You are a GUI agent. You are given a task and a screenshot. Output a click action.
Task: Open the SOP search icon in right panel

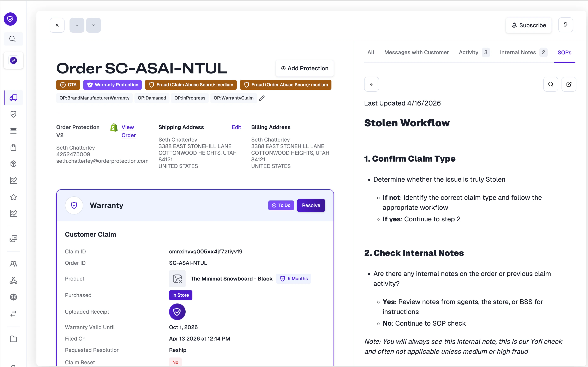click(551, 84)
